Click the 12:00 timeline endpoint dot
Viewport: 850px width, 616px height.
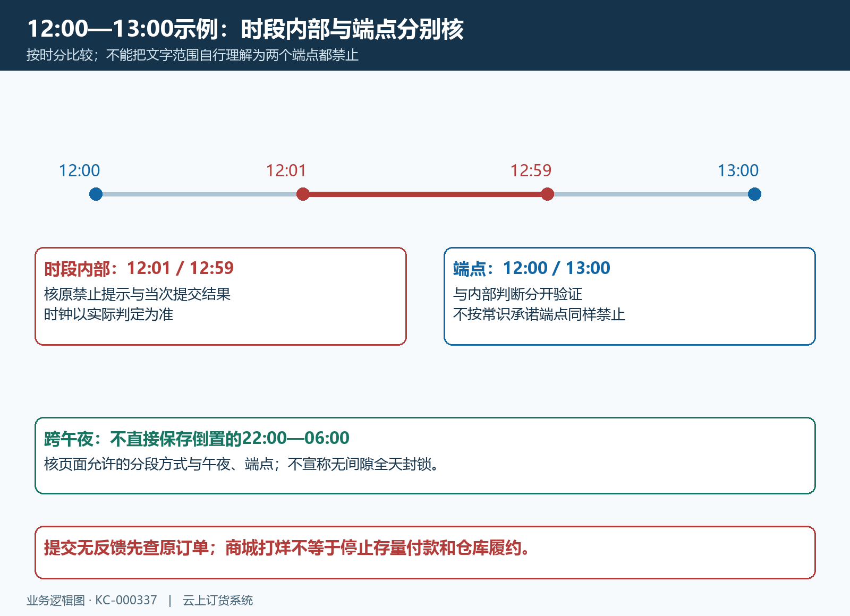pos(96,194)
